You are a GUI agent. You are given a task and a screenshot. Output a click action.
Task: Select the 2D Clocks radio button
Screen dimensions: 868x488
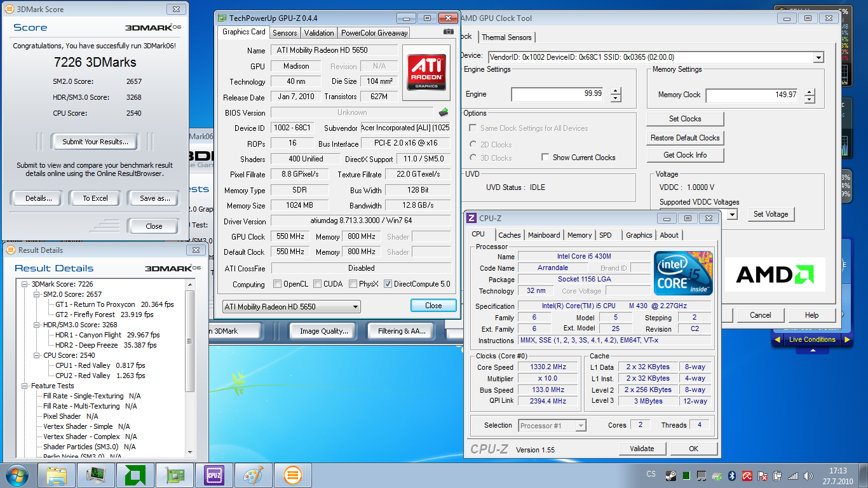point(473,144)
